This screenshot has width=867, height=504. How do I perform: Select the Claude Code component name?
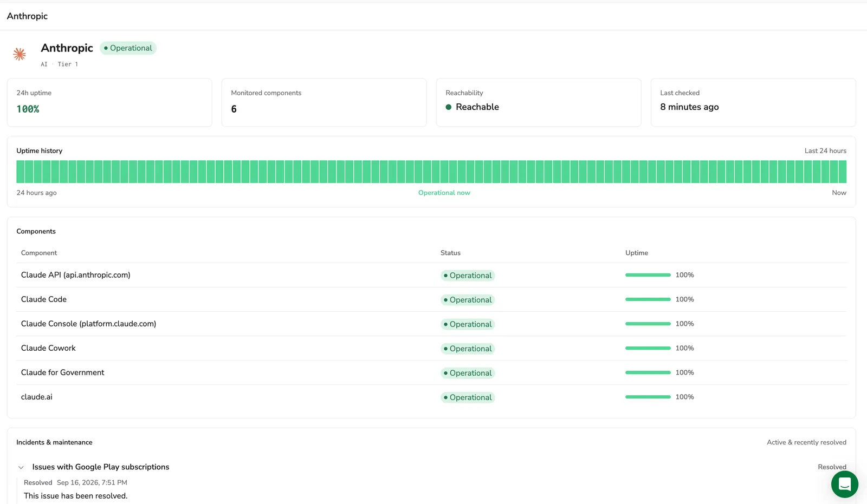coord(44,299)
